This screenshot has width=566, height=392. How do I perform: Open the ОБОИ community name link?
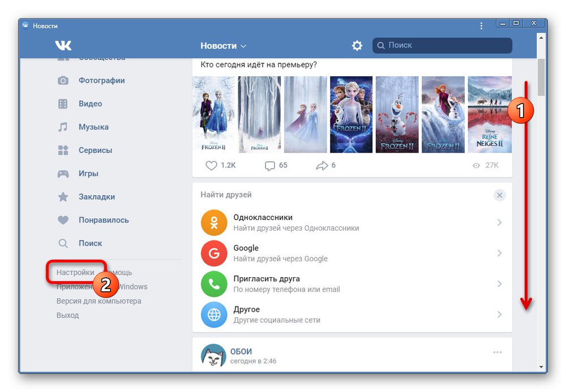pyautogui.click(x=241, y=352)
